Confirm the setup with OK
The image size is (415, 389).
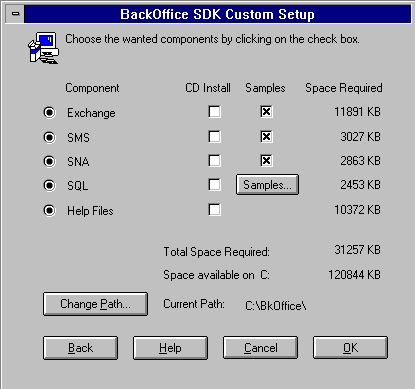[x=350, y=348]
